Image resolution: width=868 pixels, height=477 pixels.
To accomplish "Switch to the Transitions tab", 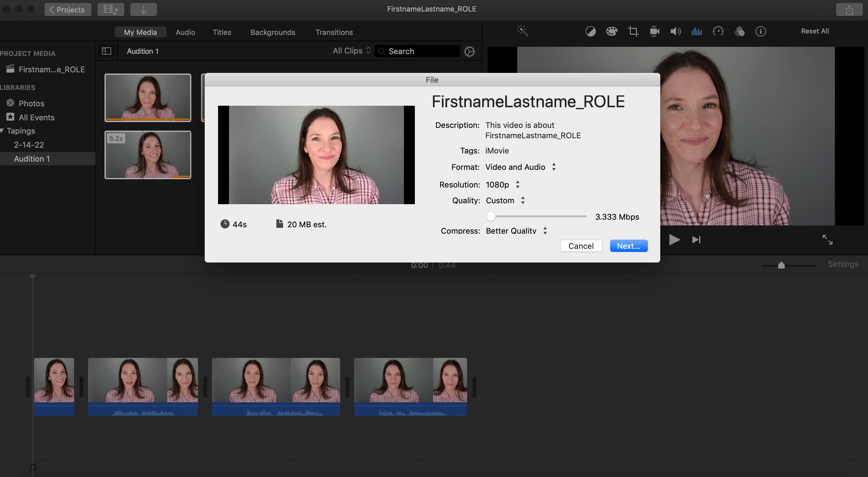I will 334,32.
